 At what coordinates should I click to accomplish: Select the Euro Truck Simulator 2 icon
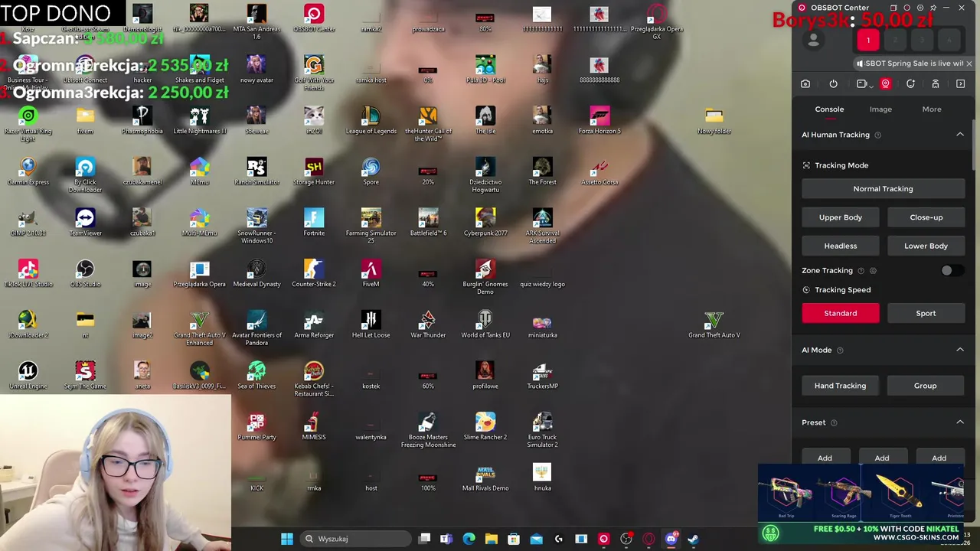coord(542,431)
